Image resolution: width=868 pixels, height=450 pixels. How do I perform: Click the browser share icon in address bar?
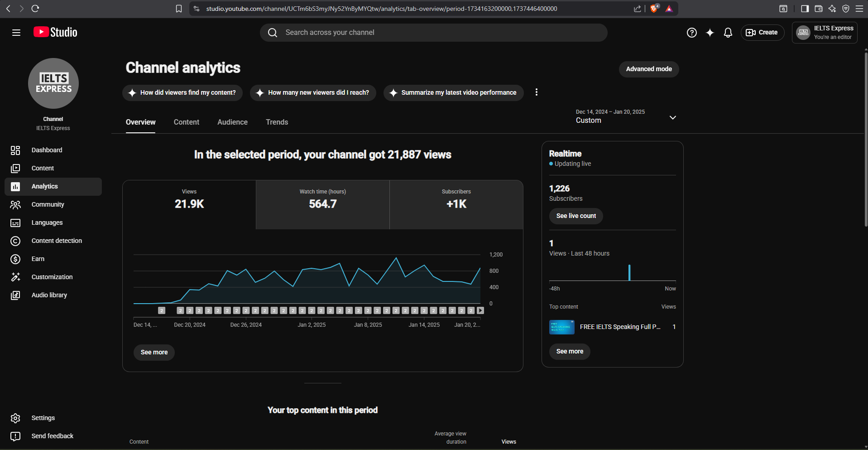638,9
